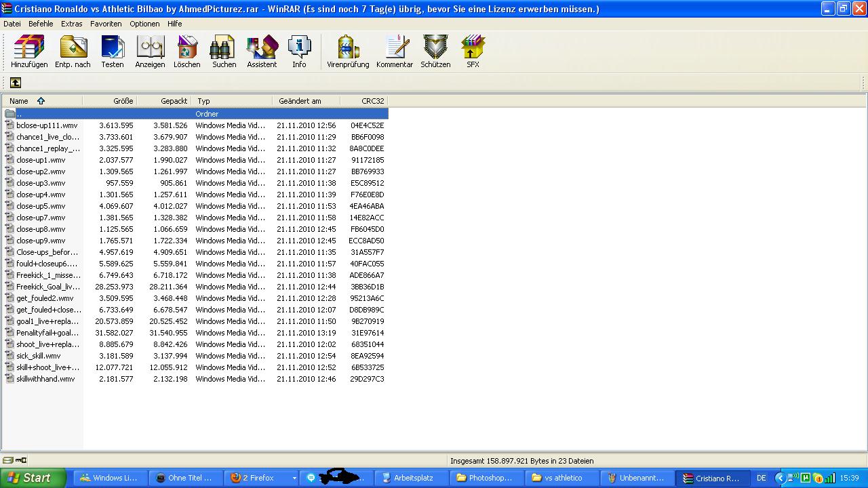Create SFX self-extracting archive icon
The width and height of the screenshot is (868, 488).
click(x=473, y=52)
